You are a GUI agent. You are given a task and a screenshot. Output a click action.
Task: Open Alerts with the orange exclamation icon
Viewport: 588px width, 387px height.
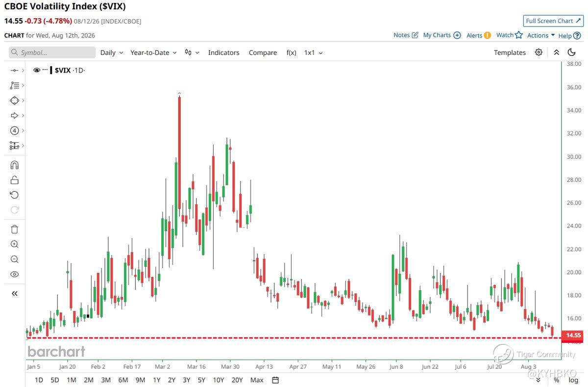point(487,35)
